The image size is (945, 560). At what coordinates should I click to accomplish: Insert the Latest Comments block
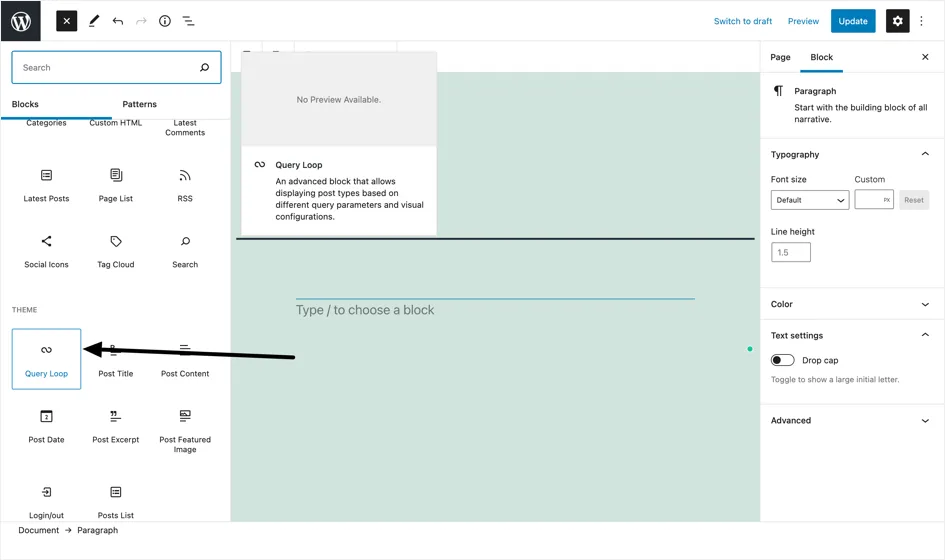(x=185, y=127)
